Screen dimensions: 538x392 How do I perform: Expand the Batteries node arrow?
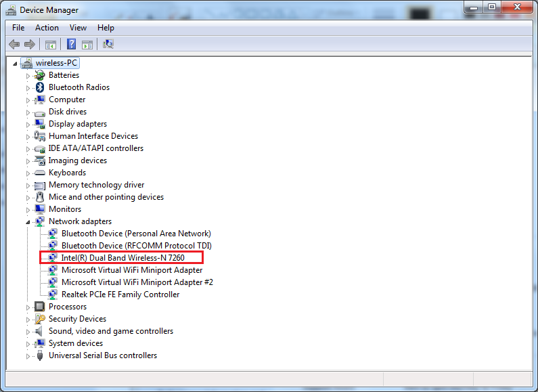[x=28, y=76]
